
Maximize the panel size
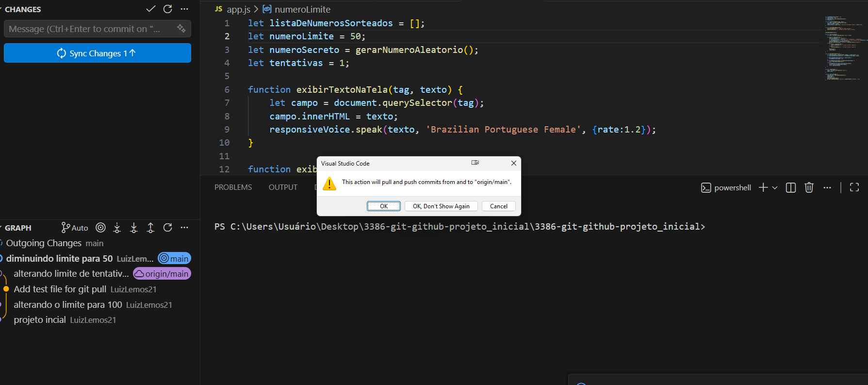pos(854,187)
